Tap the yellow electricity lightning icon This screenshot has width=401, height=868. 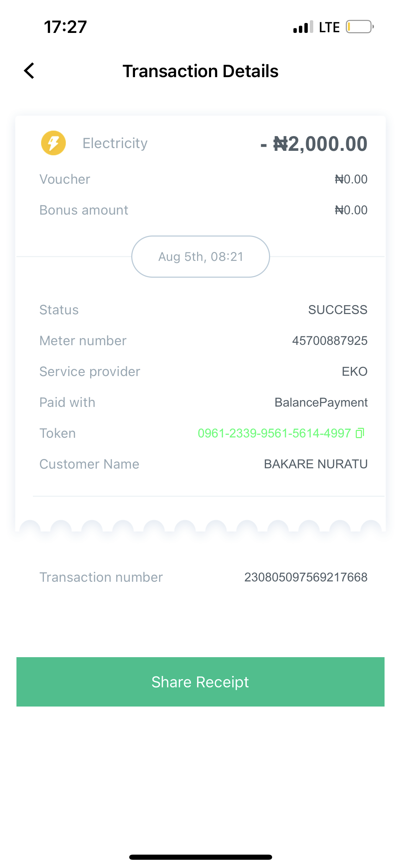[x=53, y=143]
